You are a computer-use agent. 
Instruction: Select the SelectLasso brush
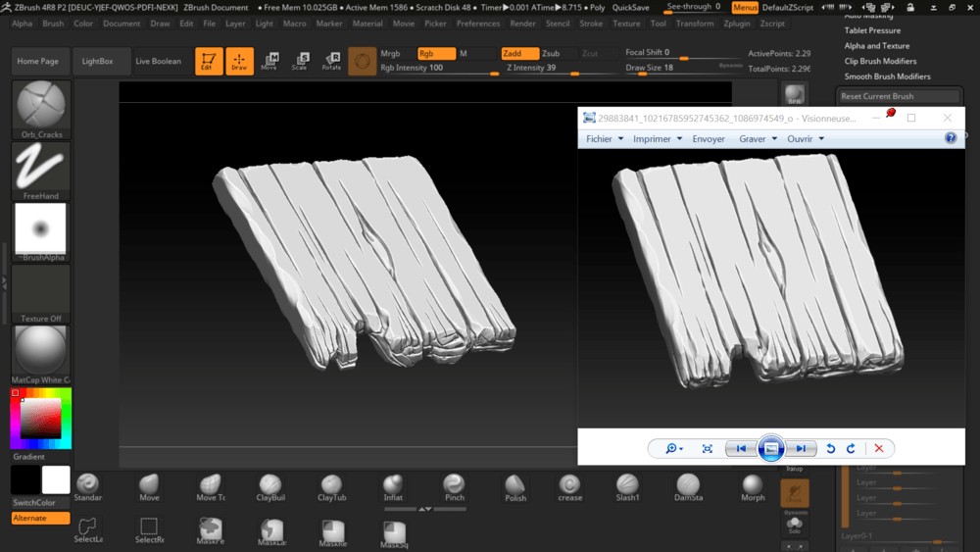pyautogui.click(x=87, y=530)
